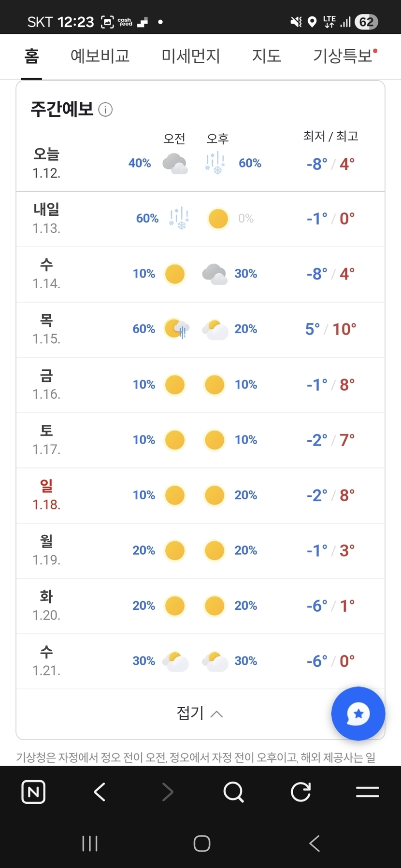Collapse forecast with 접기 button
This screenshot has width=401, height=868.
(200, 713)
